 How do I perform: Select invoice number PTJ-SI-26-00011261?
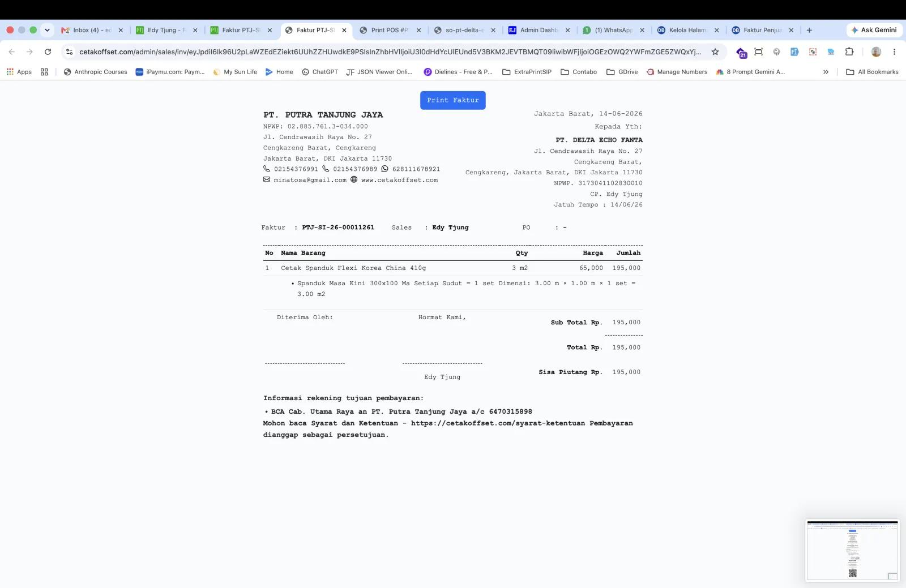(338, 228)
